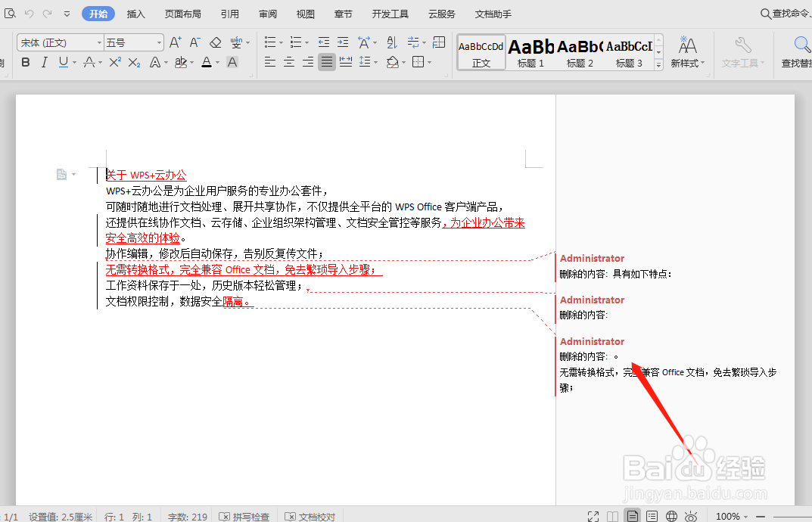Toggle superscript formatting
Image resolution: width=812 pixels, height=522 pixels.
pos(115,63)
